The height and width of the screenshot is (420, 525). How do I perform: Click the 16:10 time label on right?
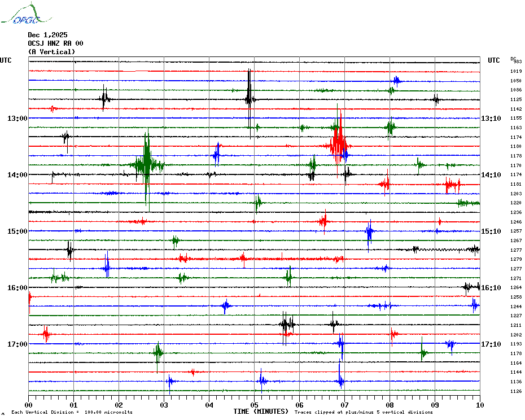pyautogui.click(x=491, y=288)
